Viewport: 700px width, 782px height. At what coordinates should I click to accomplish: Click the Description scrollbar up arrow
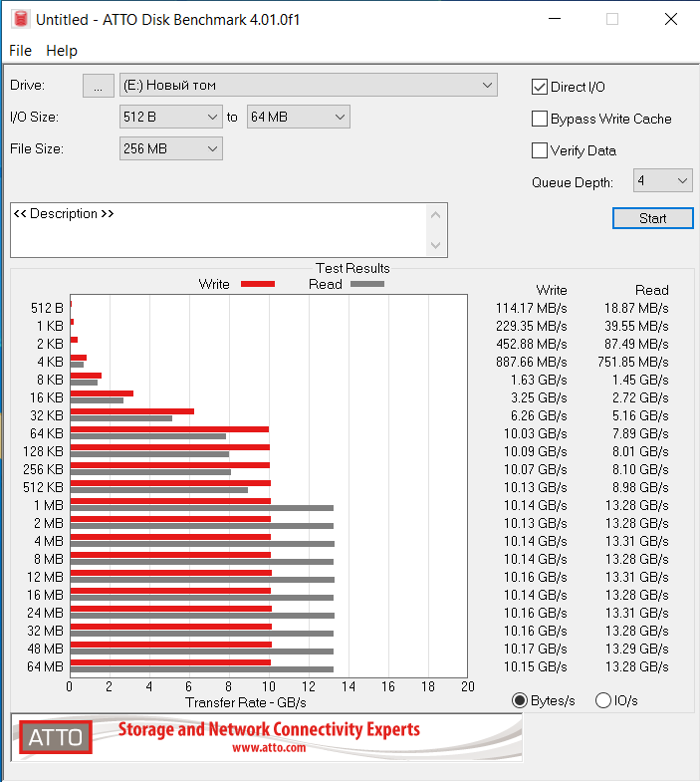[x=435, y=215]
